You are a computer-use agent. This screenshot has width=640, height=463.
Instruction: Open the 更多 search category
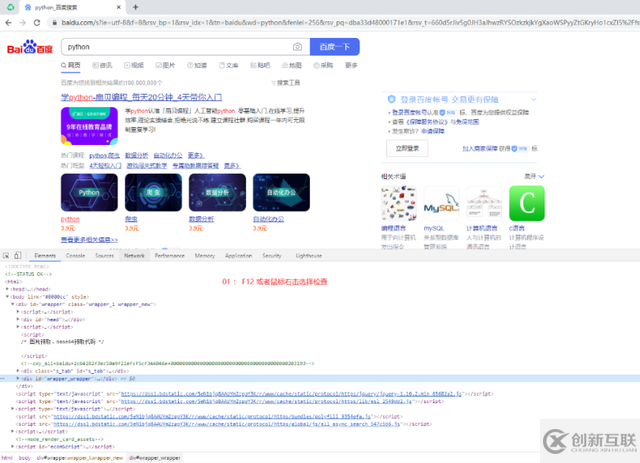click(x=351, y=65)
